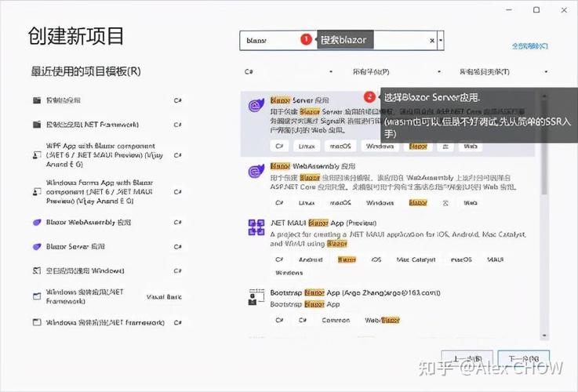Select the .NET MAUI Blazor App icon
This screenshot has width=578, height=392.
(x=256, y=227)
